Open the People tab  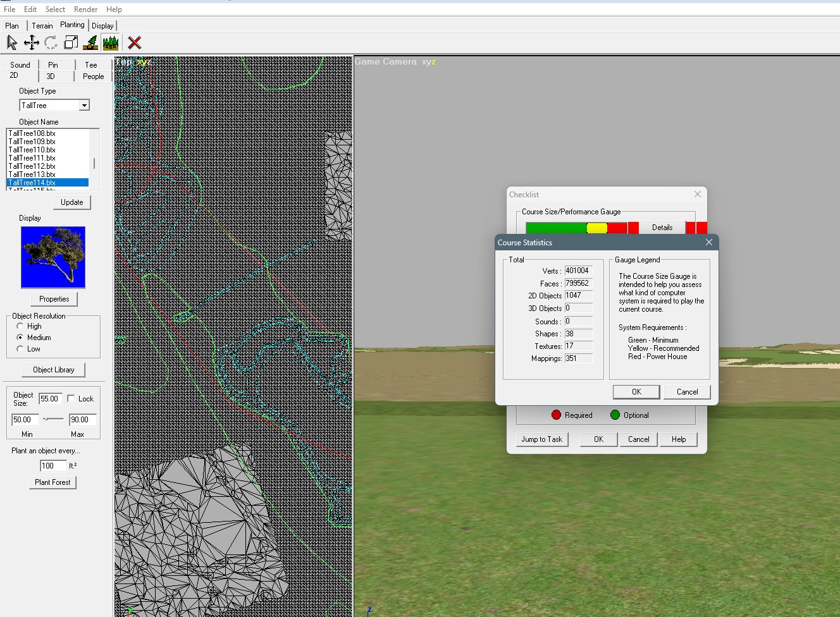point(92,76)
